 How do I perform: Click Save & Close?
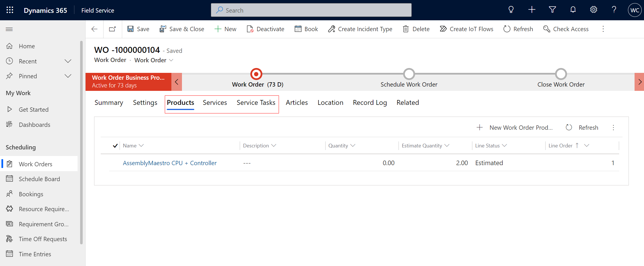coord(182,29)
